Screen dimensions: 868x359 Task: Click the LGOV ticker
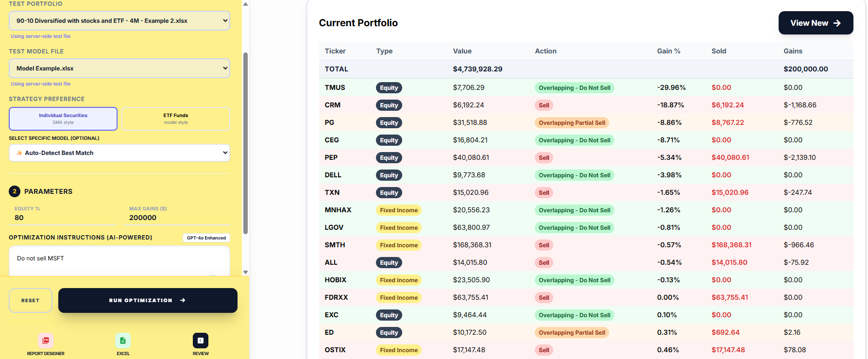(334, 227)
